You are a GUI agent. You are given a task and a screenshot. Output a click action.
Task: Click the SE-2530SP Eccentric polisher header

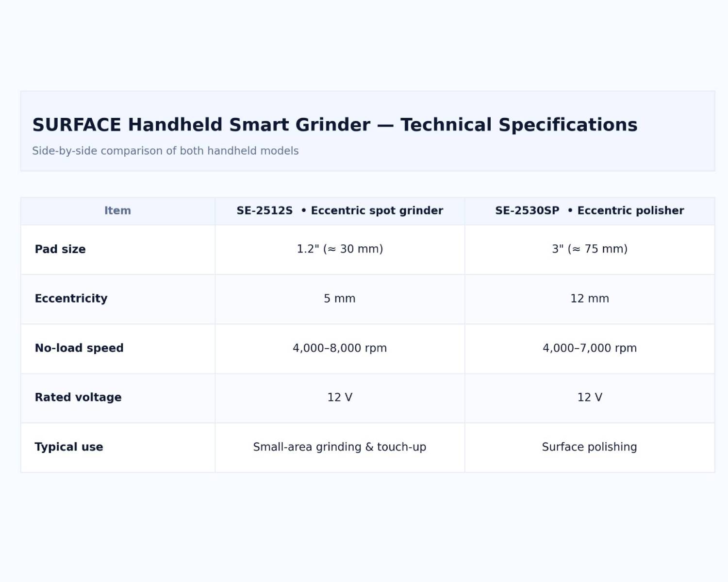589,210
